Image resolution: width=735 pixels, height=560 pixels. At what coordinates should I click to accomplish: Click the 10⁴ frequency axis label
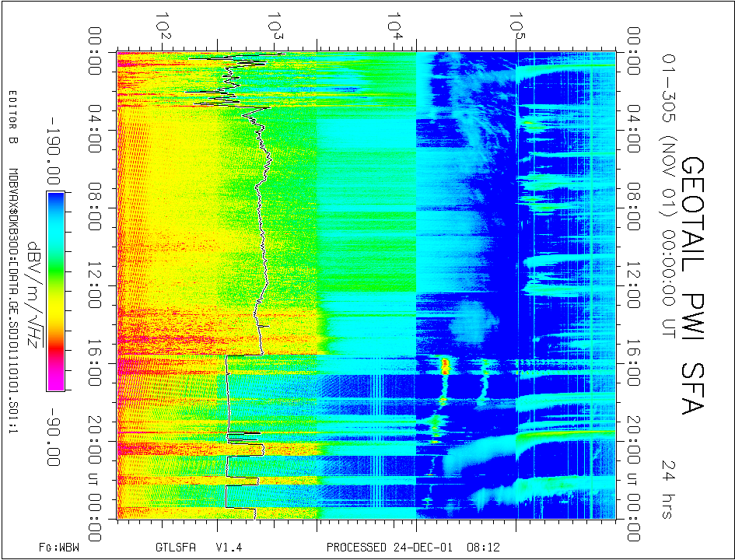[x=397, y=25]
